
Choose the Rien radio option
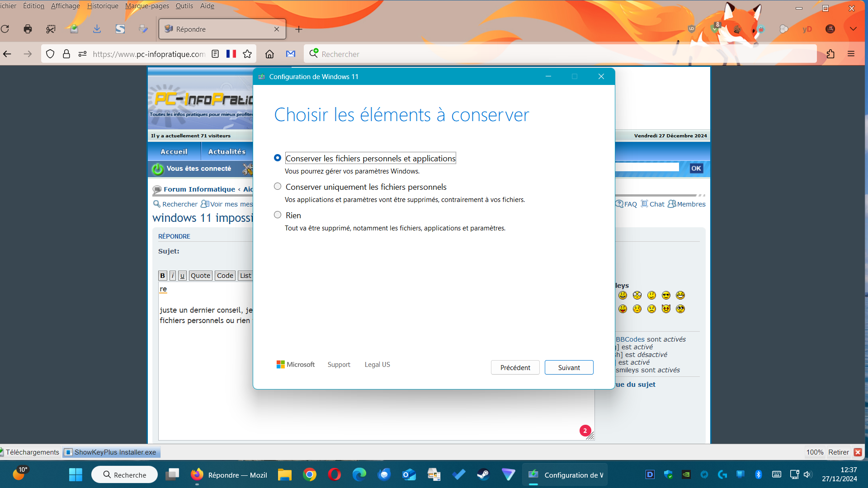pos(278,215)
